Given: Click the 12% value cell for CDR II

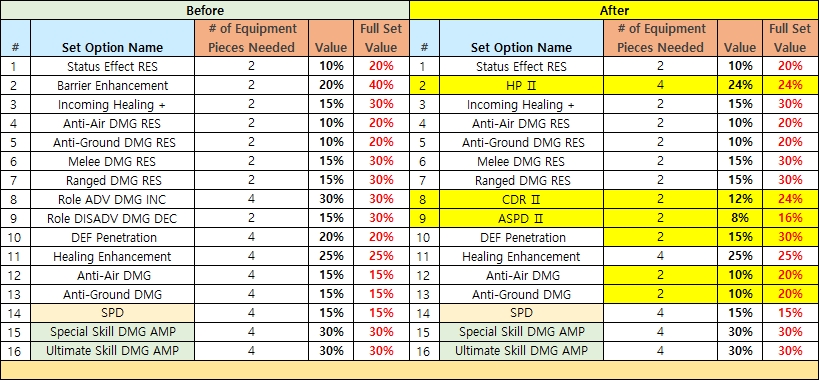Looking at the screenshot, I should (x=740, y=199).
